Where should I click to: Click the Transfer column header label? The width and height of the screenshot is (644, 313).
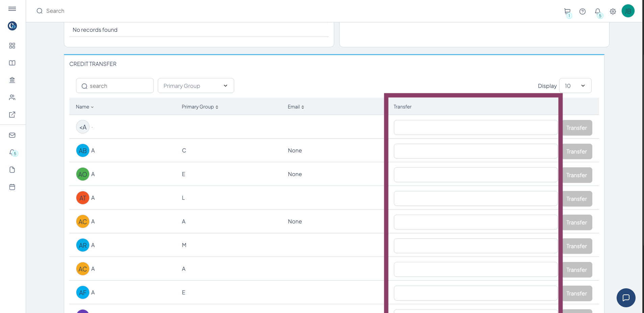tap(402, 107)
